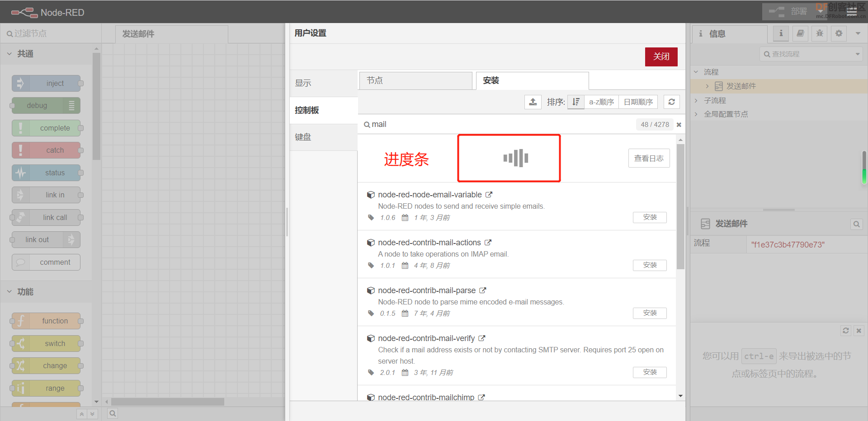Image resolution: width=868 pixels, height=421 pixels.
Task: Click the inject node in palette
Action: [46, 83]
